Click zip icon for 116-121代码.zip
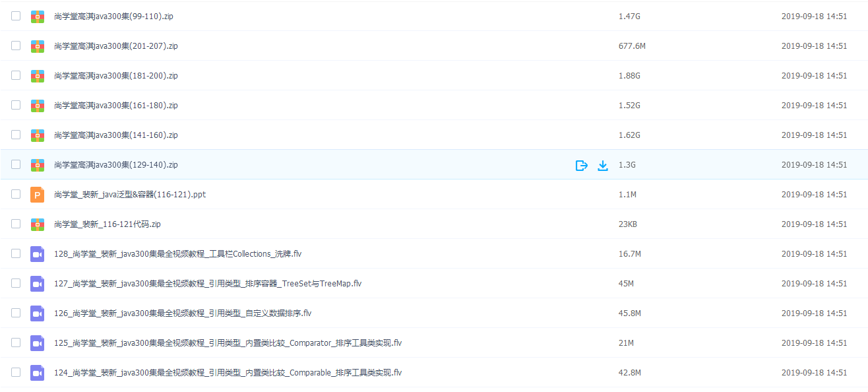The image size is (868, 392). pos(38,224)
